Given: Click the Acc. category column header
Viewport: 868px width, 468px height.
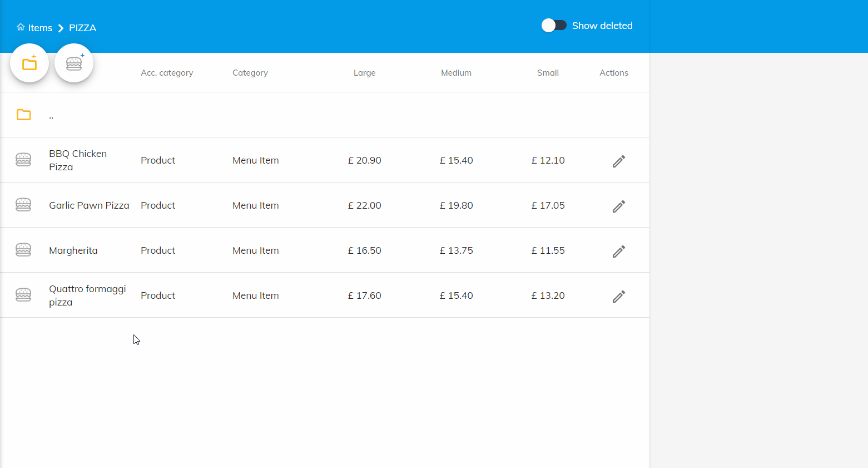Looking at the screenshot, I should point(167,73).
